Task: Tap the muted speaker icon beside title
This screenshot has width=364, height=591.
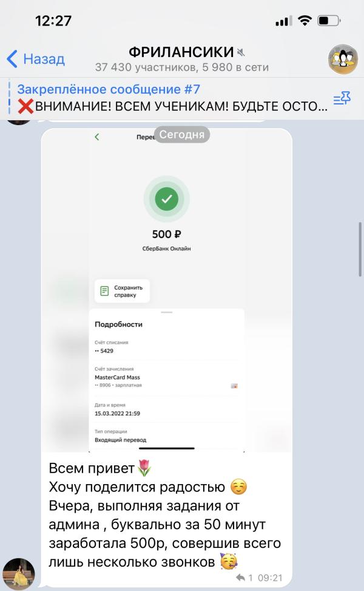Action: tap(241, 52)
